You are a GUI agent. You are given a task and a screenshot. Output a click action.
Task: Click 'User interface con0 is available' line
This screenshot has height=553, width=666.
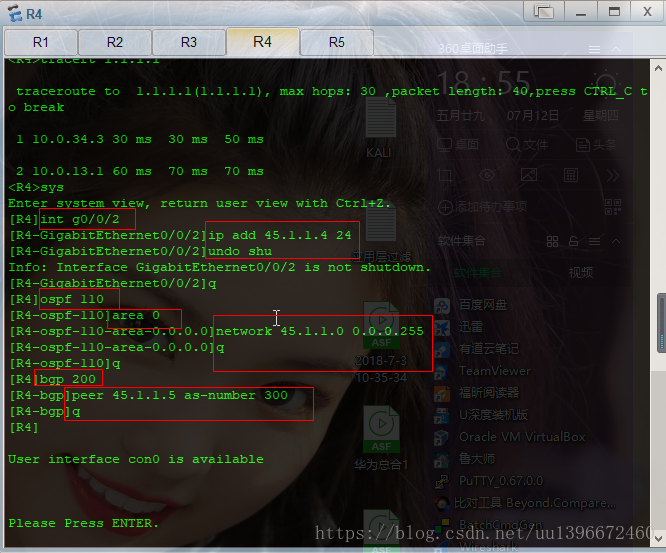136,460
